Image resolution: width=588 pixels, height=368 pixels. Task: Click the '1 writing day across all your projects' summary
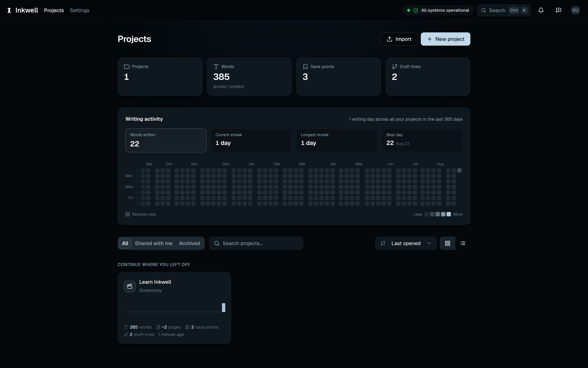[x=406, y=119]
